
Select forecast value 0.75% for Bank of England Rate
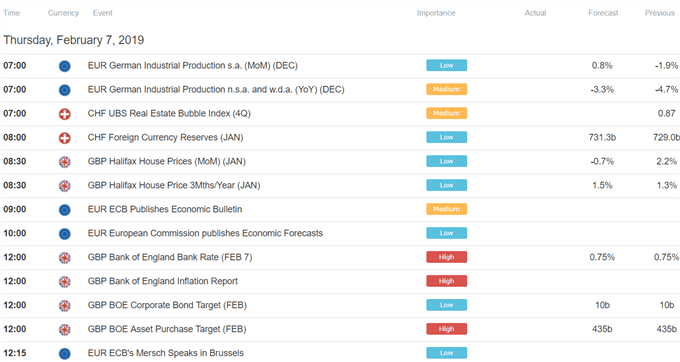602,257
